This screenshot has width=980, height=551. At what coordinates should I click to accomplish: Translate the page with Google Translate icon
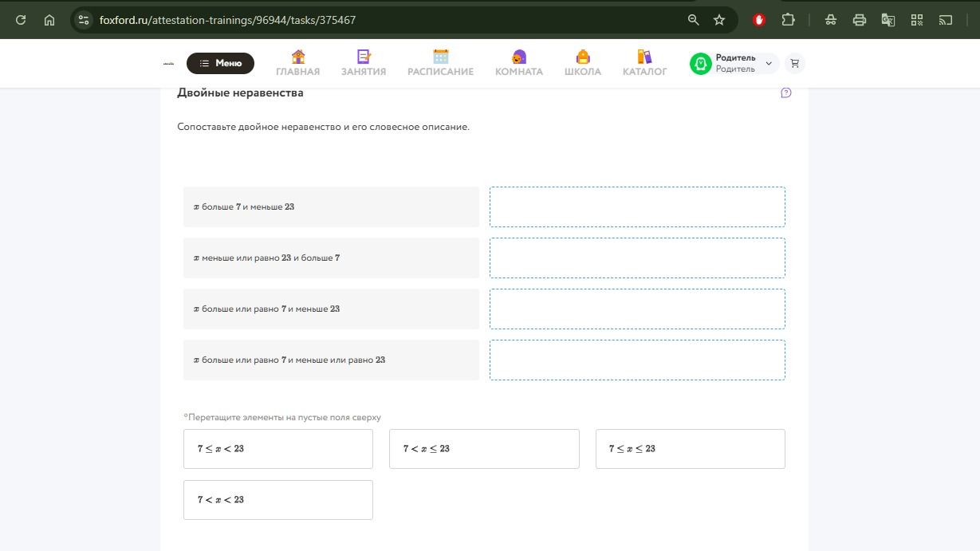coord(888,20)
